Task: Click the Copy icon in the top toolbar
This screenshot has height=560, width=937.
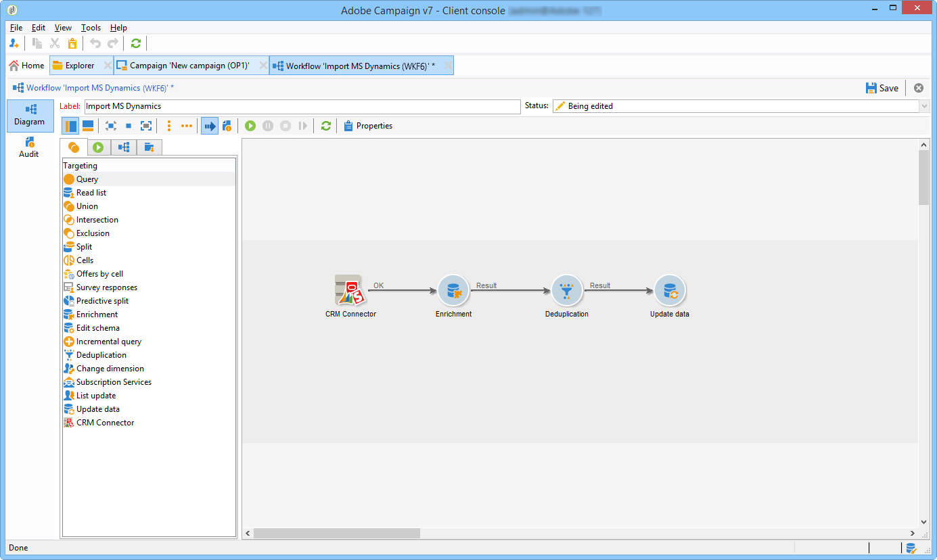Action: click(x=38, y=43)
